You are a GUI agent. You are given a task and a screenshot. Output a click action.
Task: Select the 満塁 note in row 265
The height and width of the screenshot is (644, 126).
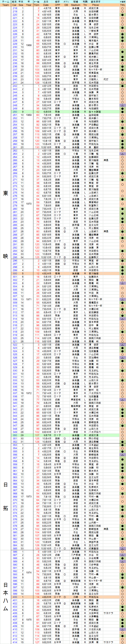[x=106, y=160]
